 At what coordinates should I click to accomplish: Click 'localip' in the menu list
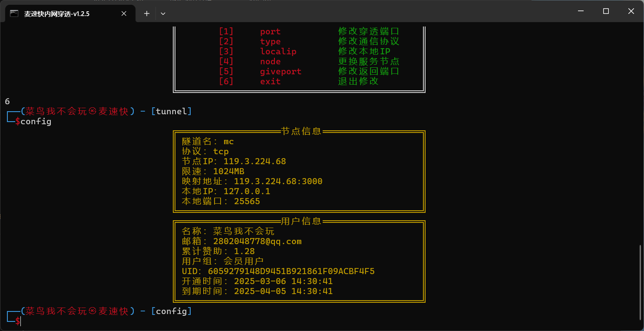point(278,52)
